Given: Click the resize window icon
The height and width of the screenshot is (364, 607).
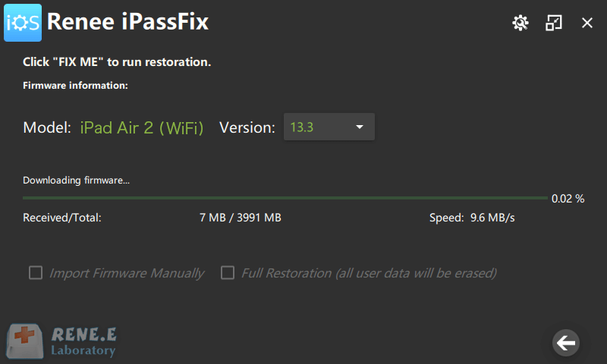Looking at the screenshot, I should pos(554,23).
